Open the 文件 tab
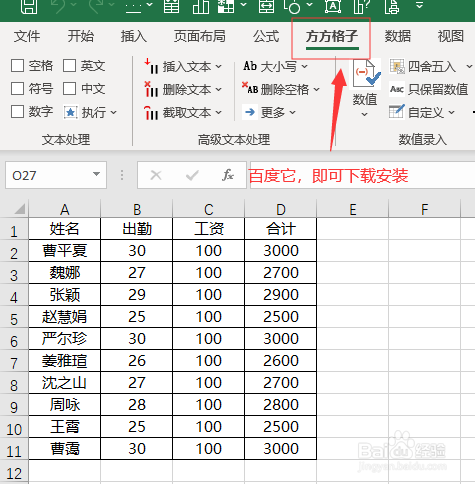This screenshot has height=484, width=475. point(27,36)
